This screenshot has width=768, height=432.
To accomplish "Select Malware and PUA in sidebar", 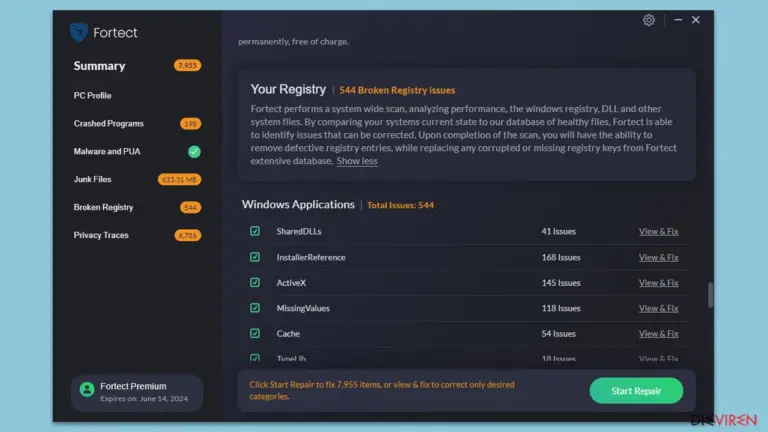I will coord(107,151).
